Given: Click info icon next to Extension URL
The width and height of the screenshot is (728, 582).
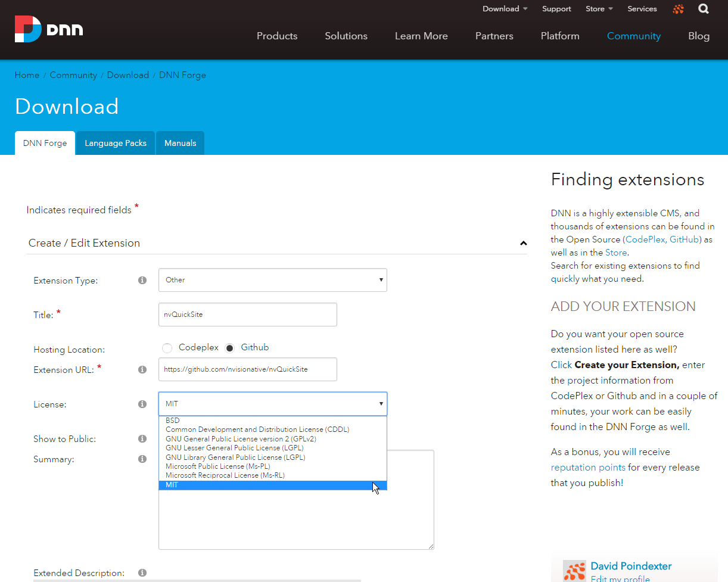Looking at the screenshot, I should point(142,369).
